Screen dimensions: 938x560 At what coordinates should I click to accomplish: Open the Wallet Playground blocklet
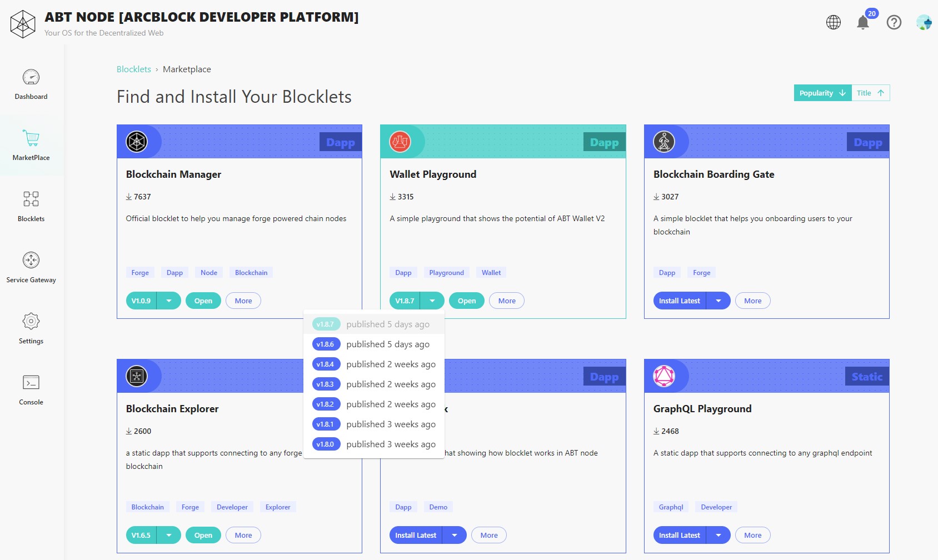[466, 301]
